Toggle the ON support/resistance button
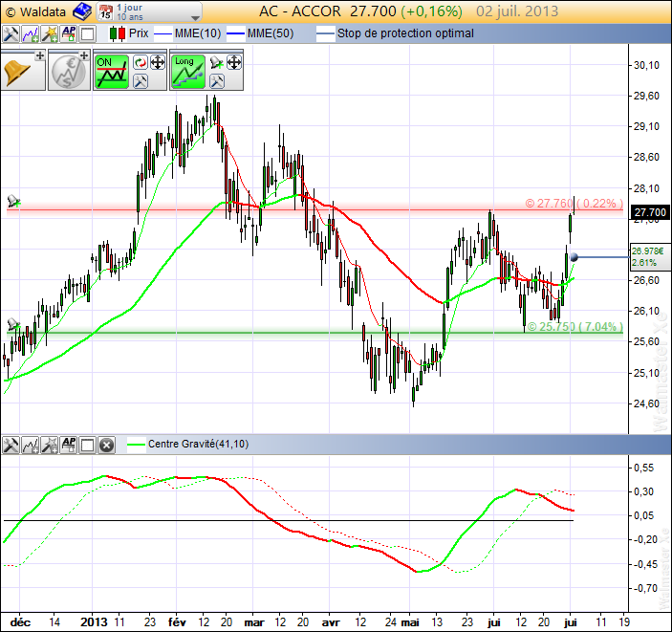 (x=112, y=72)
